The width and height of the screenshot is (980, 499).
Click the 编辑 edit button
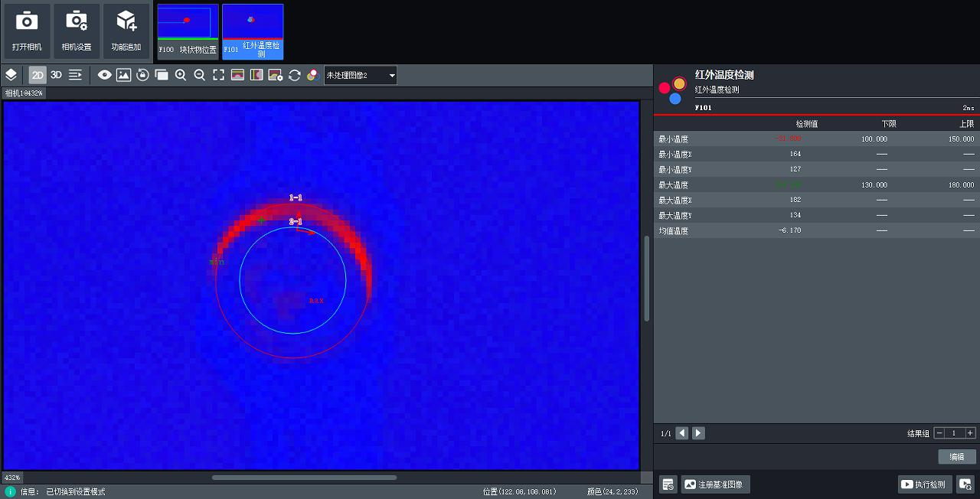coord(957,457)
